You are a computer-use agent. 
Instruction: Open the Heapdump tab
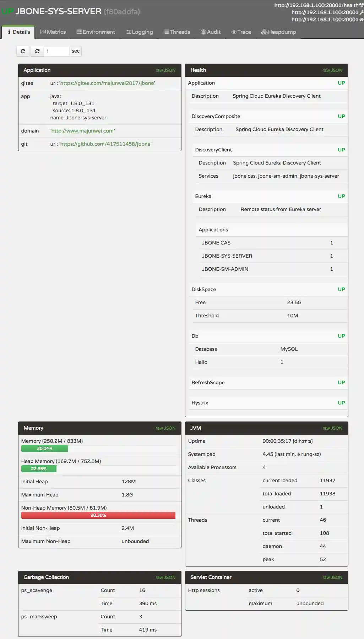tap(278, 32)
